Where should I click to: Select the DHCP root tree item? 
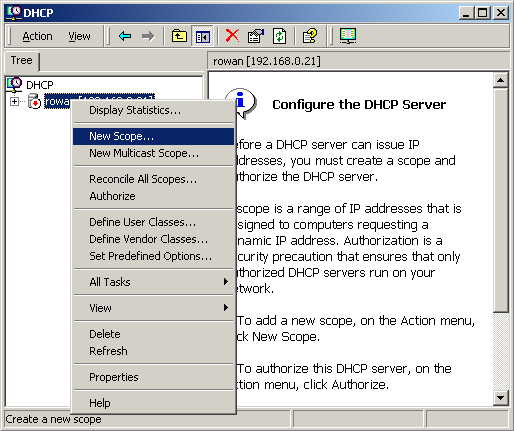(x=40, y=85)
